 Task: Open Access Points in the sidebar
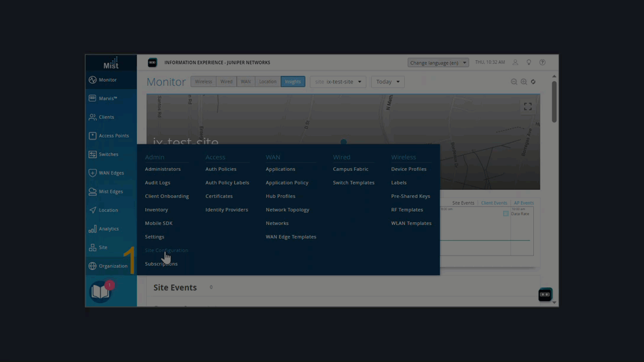pyautogui.click(x=111, y=135)
